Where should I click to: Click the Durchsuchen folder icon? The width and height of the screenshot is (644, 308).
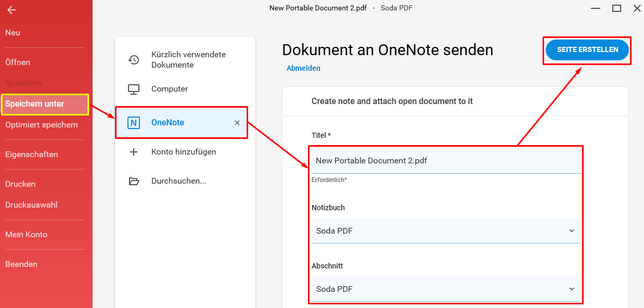coord(134,181)
